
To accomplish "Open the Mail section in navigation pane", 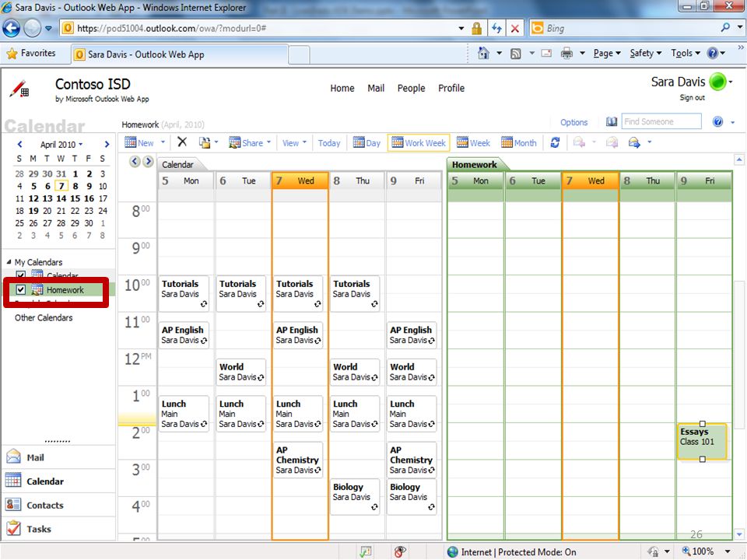I will (x=58, y=457).
